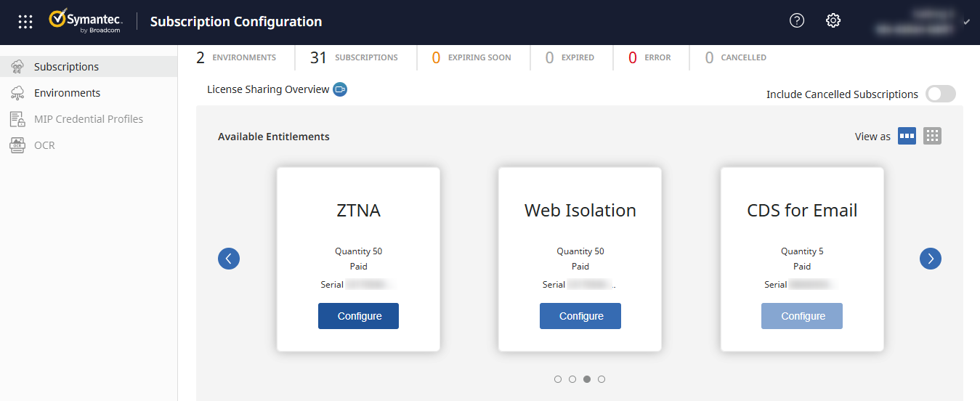This screenshot has height=401, width=980.
Task: Jump to fourth carousel page dot
Action: (602, 379)
